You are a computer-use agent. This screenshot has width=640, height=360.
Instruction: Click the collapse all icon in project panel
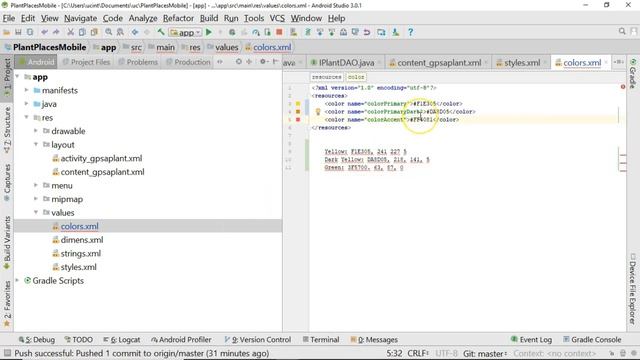point(249,62)
